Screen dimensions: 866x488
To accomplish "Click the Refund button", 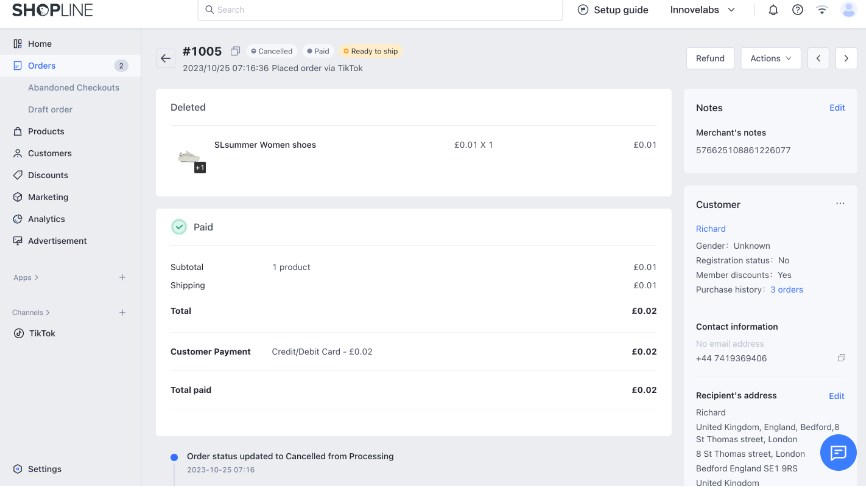I will (x=710, y=58).
